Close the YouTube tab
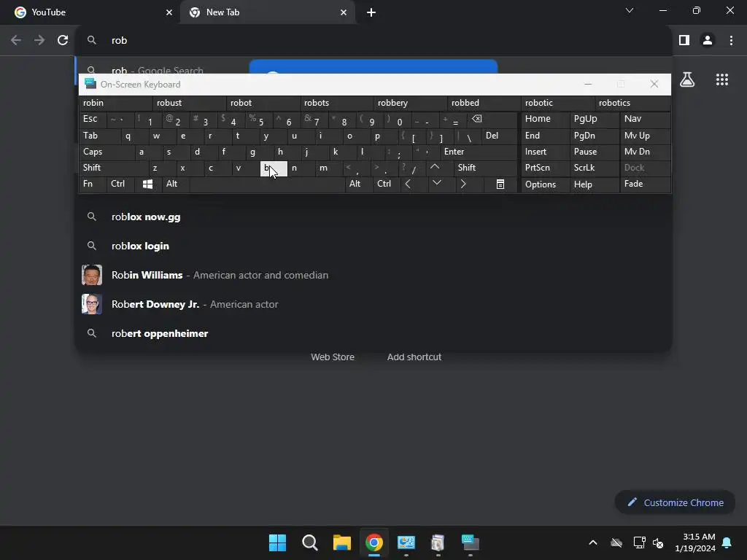 tap(169, 12)
